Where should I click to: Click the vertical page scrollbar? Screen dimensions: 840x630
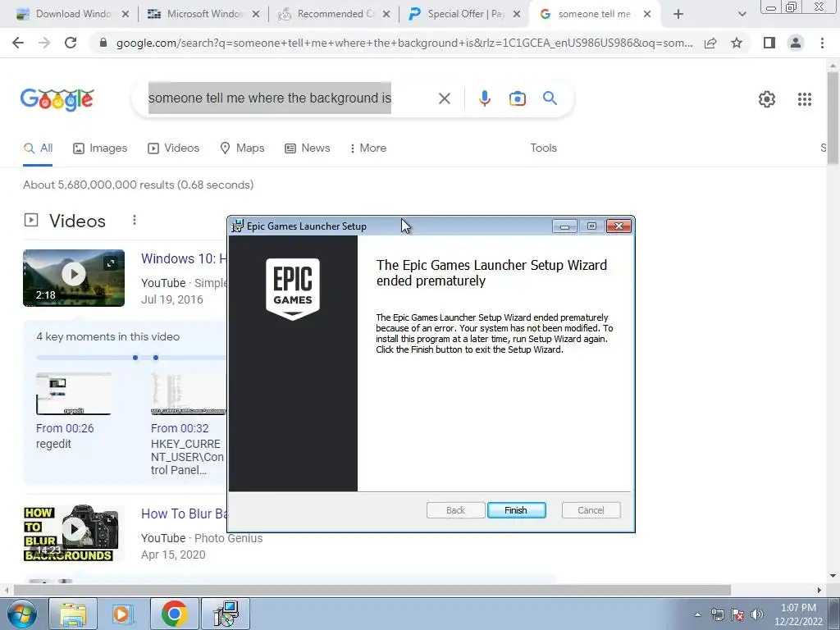(833, 118)
